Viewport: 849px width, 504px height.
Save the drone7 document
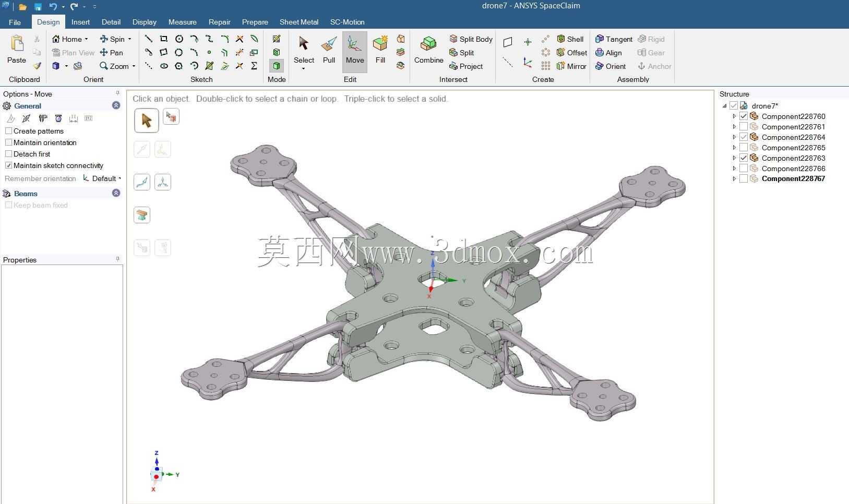click(38, 7)
